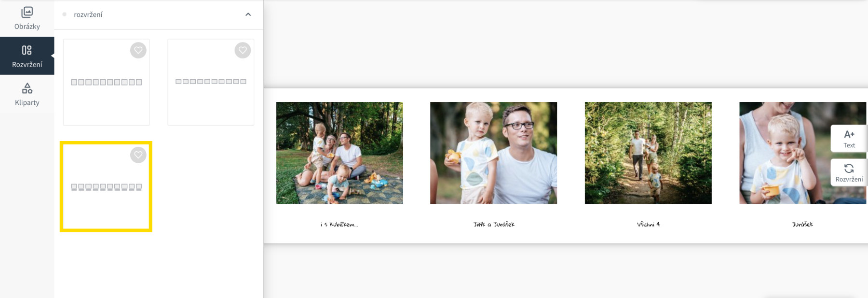Edit the caption "Všichni 4"
Viewport: 868px width, 298px height.
pos(648,224)
